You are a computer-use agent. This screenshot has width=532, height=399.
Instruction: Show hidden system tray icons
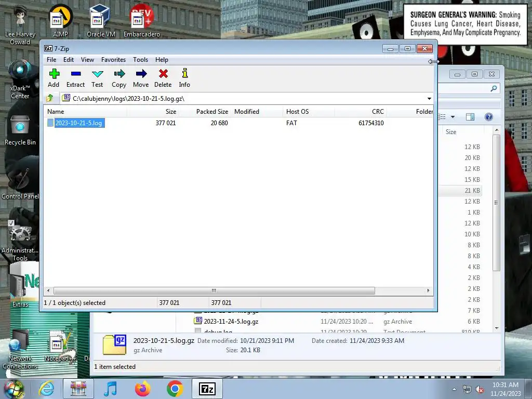click(x=454, y=389)
